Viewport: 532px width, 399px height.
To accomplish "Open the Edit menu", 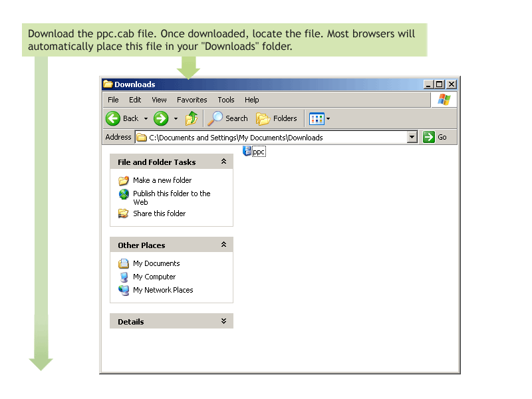I will pyautogui.click(x=135, y=100).
